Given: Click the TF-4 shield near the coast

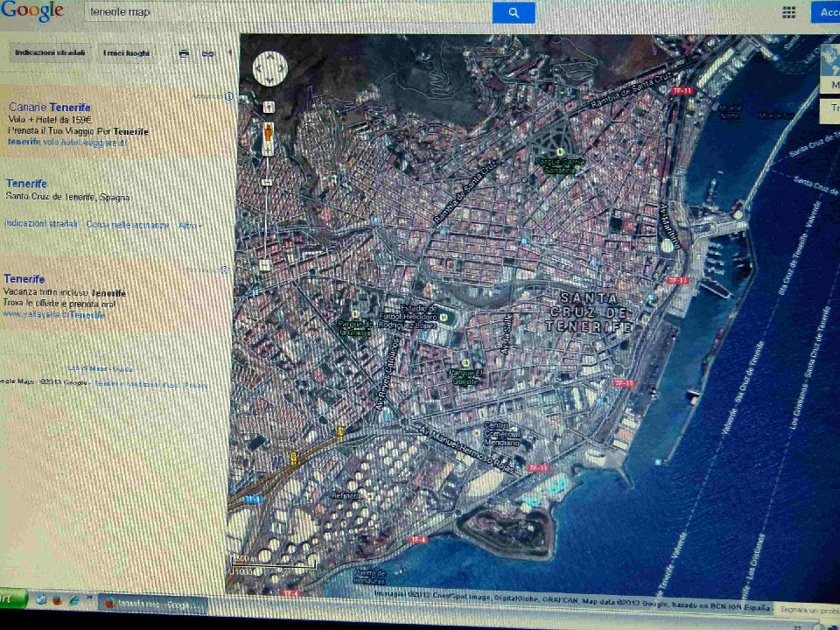Looking at the screenshot, I should tap(418, 540).
